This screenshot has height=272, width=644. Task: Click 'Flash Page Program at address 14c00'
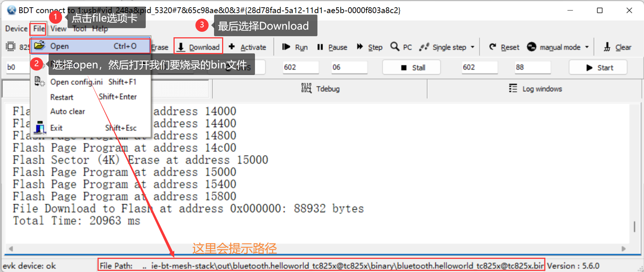(x=124, y=148)
